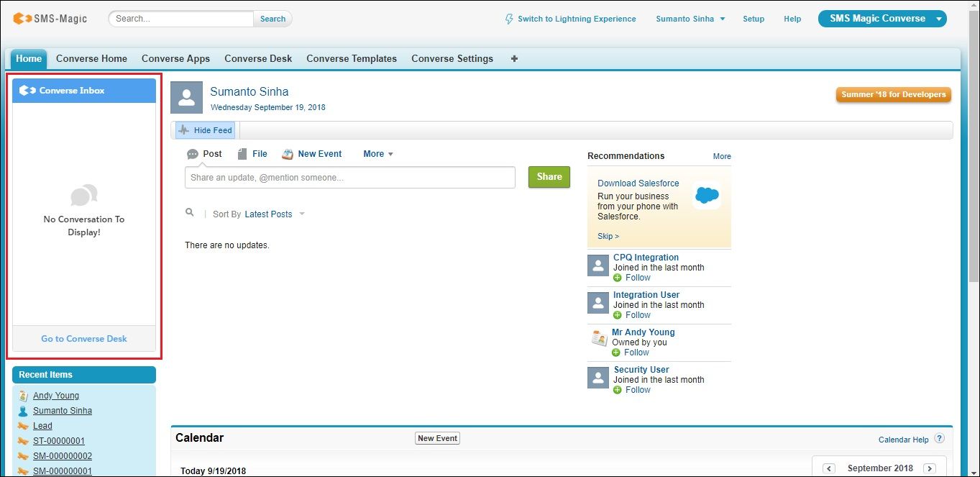Open the Converse Templates tab
Screen dimensions: 980x477
point(352,59)
